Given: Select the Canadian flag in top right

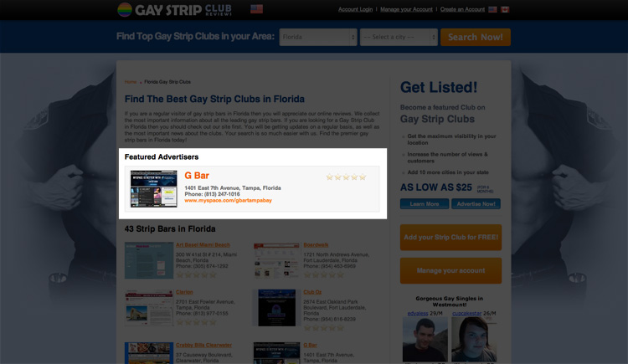Looking at the screenshot, I should coord(505,9).
